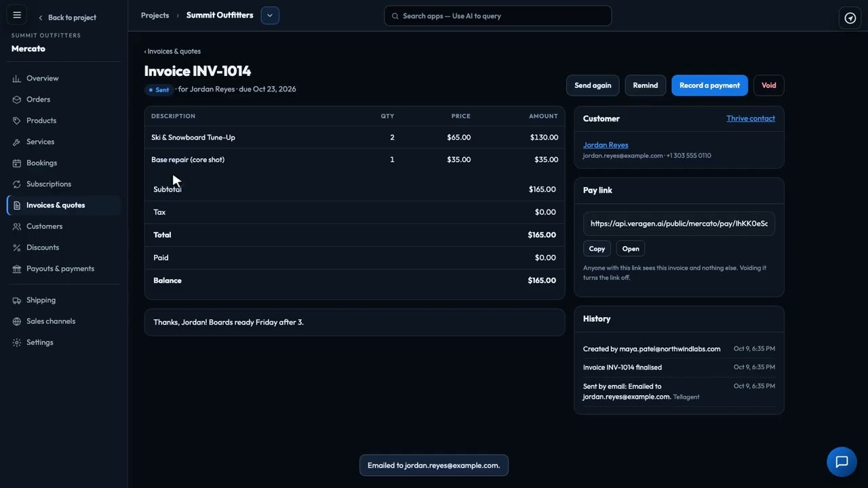Click the Balance $165.00 amount
This screenshot has height=488, width=868.
pyautogui.click(x=542, y=281)
